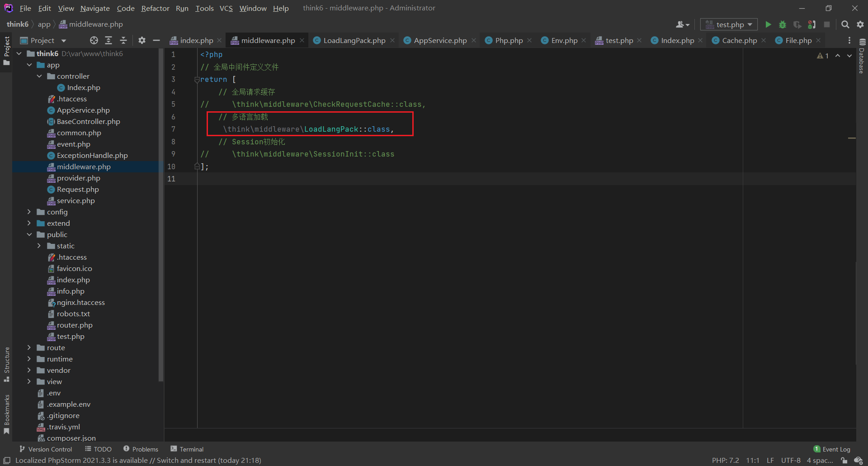Expand the runtime folder
Screen dimensions: 868x466
click(29, 359)
